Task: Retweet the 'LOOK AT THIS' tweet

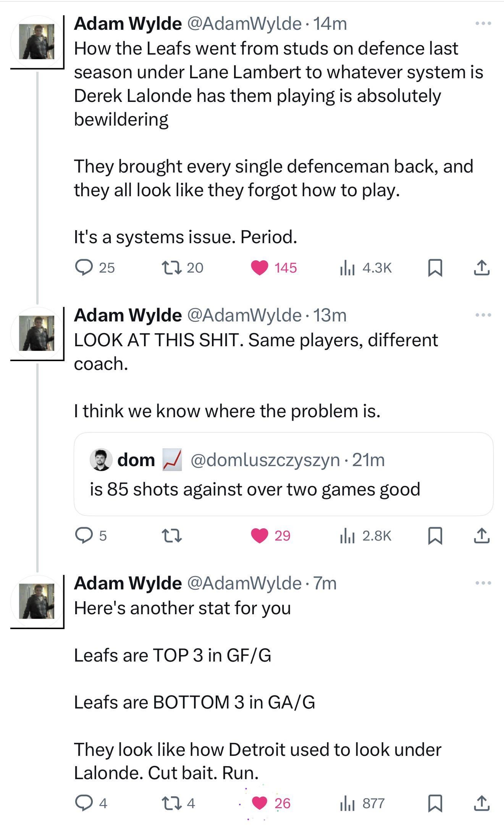Action: click(x=171, y=536)
